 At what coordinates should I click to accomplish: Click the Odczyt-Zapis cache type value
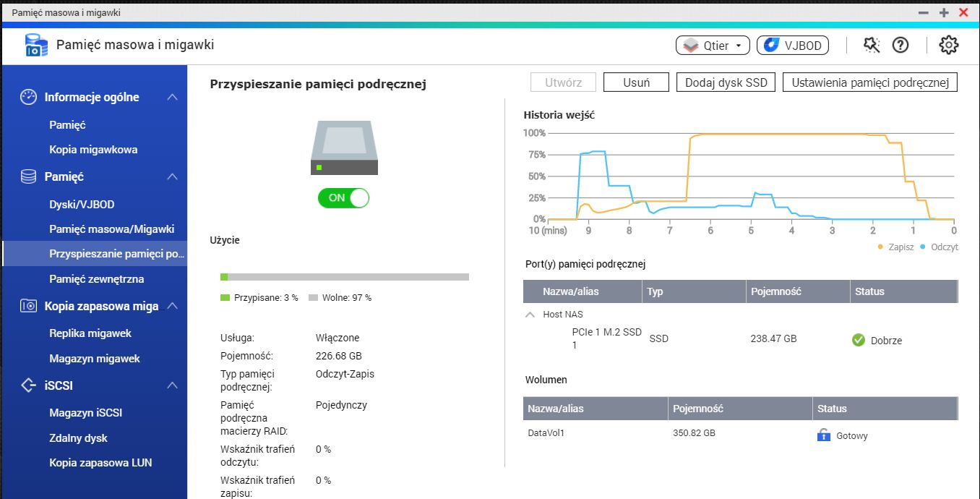pos(345,374)
